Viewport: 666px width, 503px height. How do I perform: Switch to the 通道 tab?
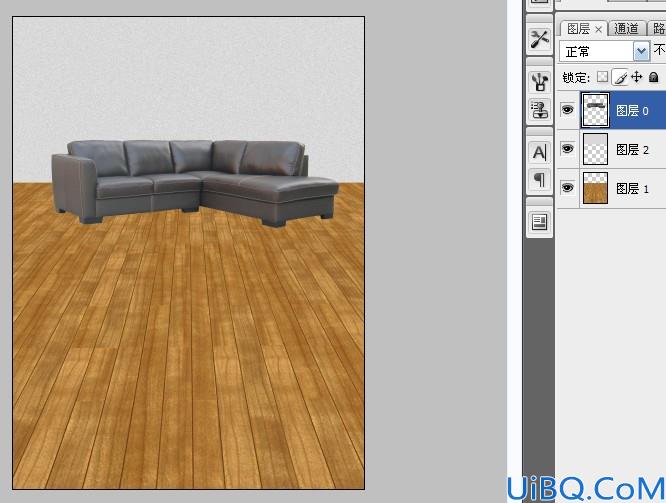[x=626, y=28]
